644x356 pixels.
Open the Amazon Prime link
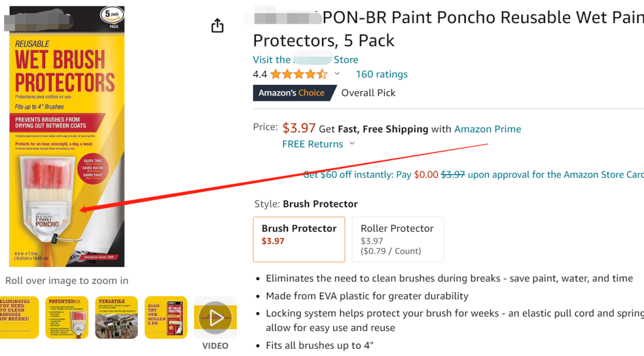[487, 129]
